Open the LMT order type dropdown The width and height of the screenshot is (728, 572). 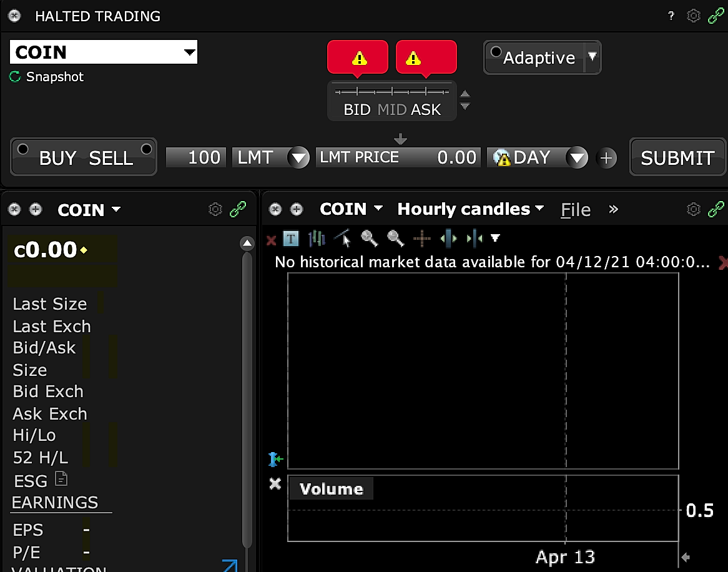point(298,158)
